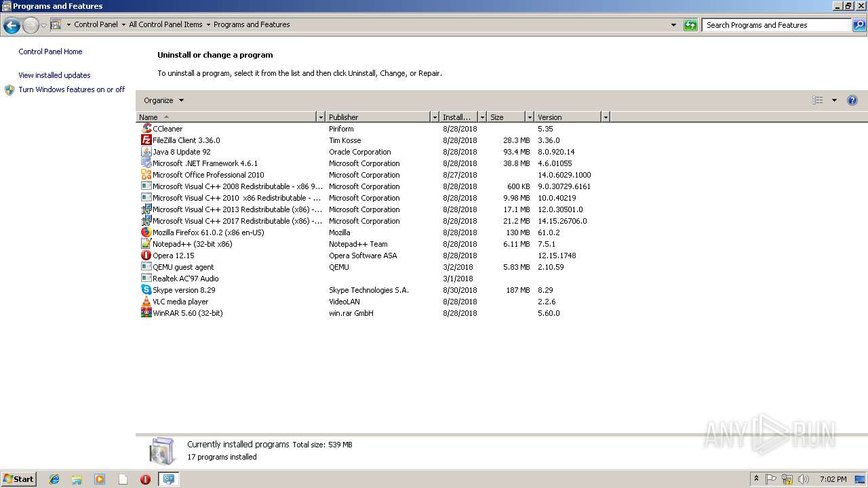Open Internet Explorer from the taskbar
This screenshot has height=488, width=868.
[54, 479]
